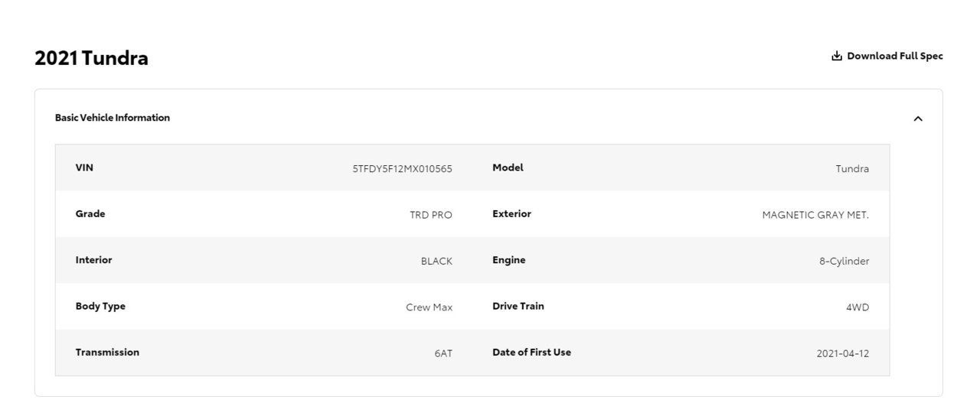
Task: Click the 2021-04-12 first use date
Action: pyautogui.click(x=842, y=353)
